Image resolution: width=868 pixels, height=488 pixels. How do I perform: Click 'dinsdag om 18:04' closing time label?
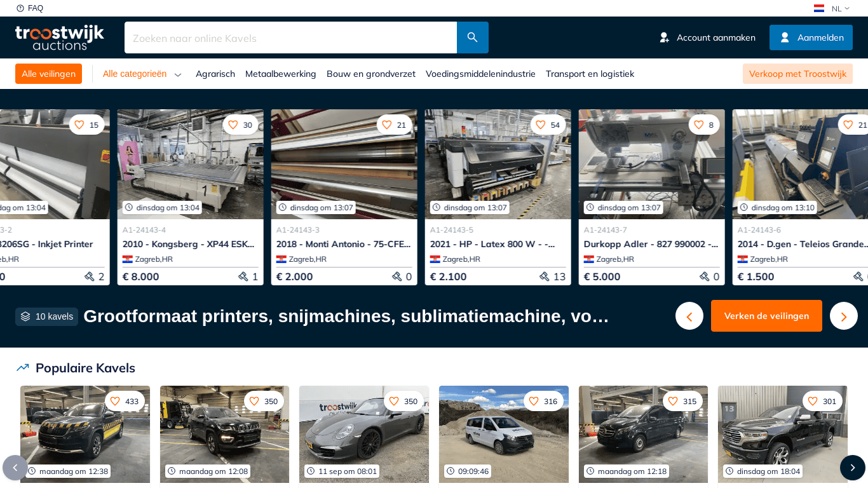click(763, 471)
